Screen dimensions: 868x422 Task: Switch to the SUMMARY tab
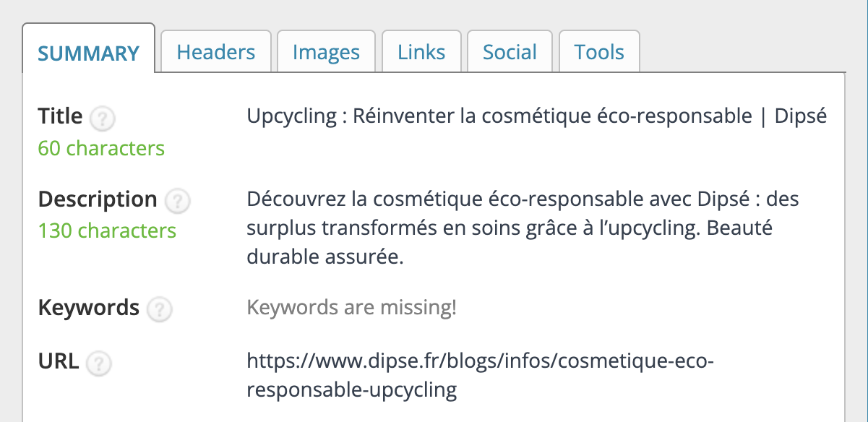pos(88,53)
